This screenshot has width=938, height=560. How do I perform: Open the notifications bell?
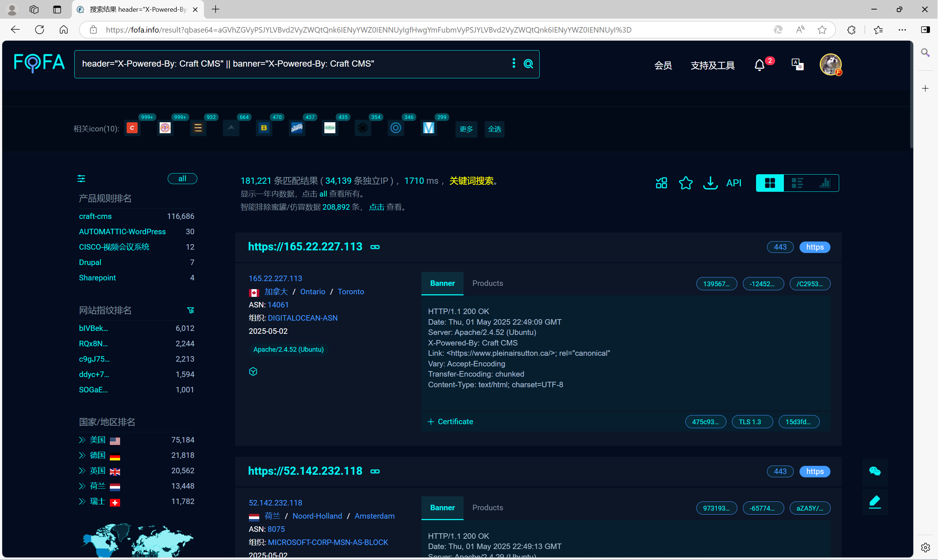tap(759, 65)
